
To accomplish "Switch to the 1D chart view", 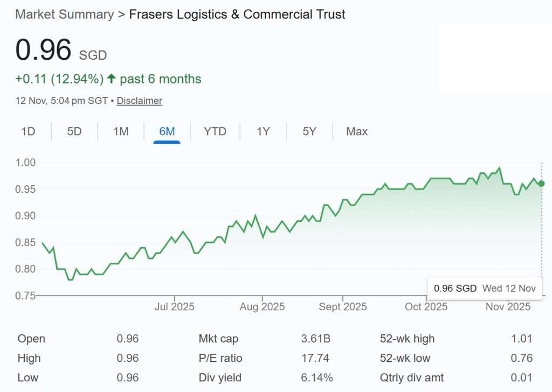I will coord(28,131).
